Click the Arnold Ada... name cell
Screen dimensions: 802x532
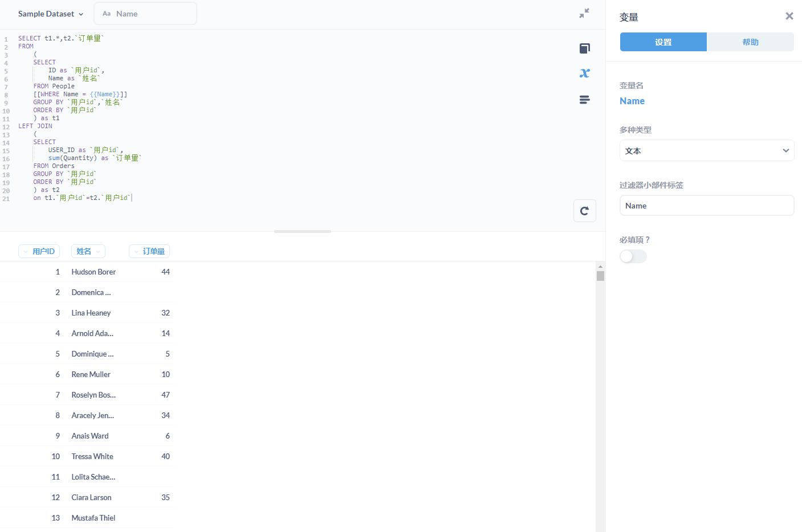click(x=92, y=333)
